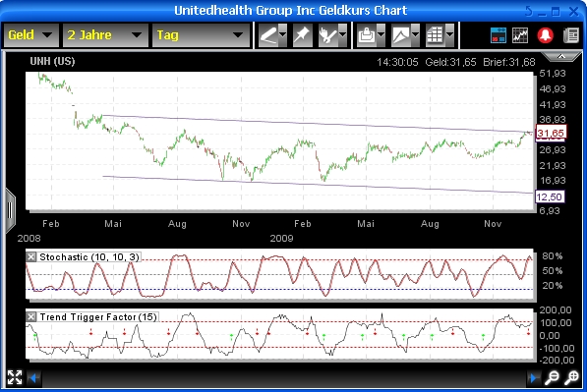Click the 14:30:05 timestamp
This screenshot has width=587, height=392.
pyautogui.click(x=397, y=62)
